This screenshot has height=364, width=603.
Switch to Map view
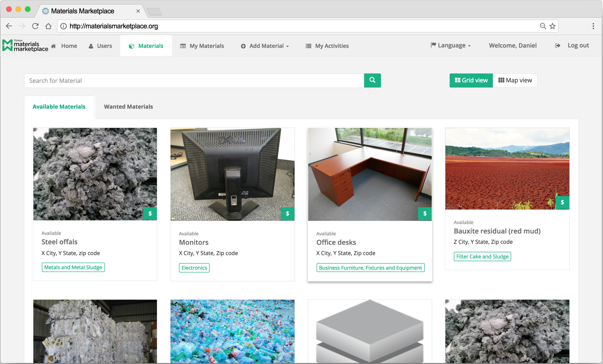point(515,80)
